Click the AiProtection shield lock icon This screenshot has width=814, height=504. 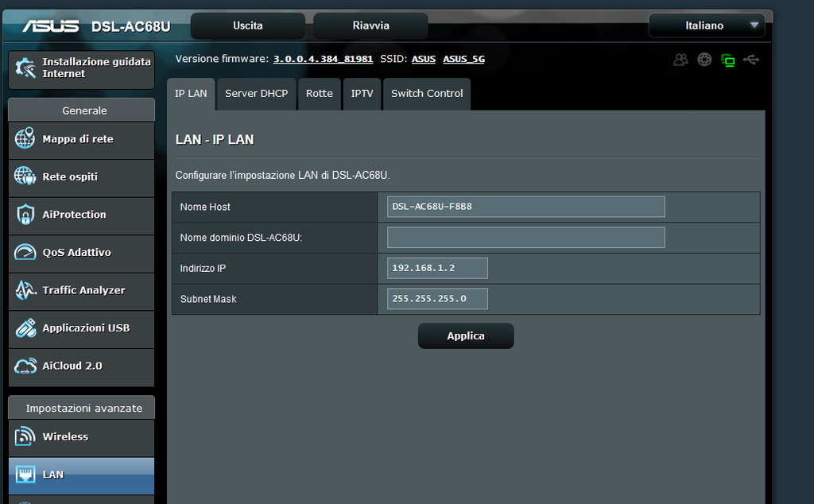click(25, 214)
